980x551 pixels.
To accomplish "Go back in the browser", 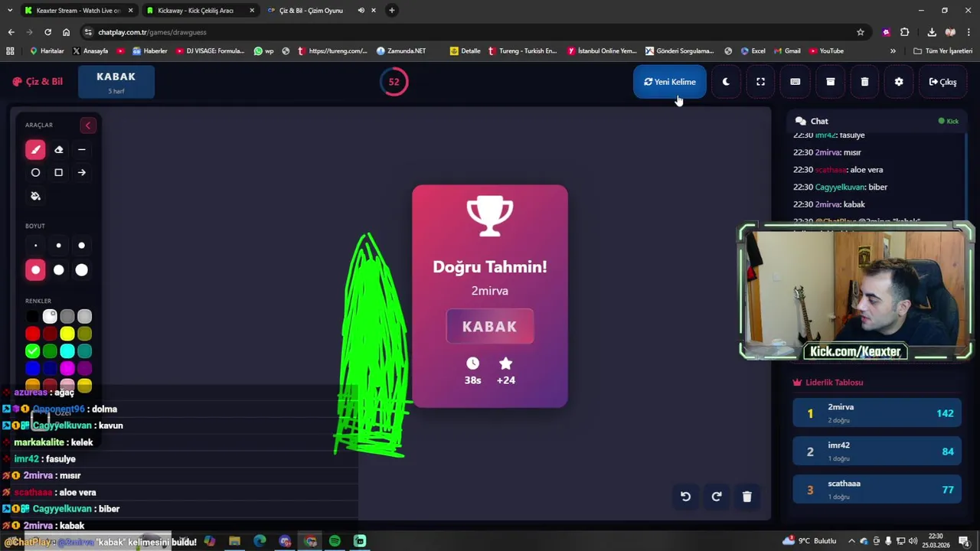I will pyautogui.click(x=11, y=32).
